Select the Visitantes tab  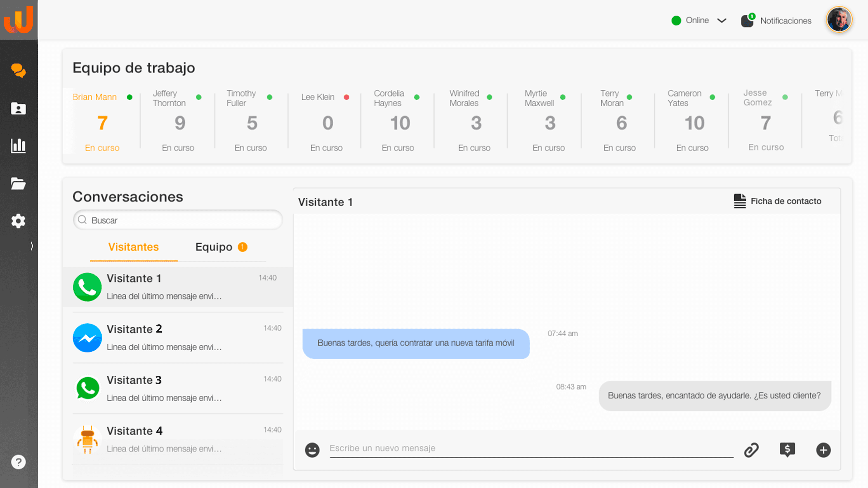click(x=133, y=247)
